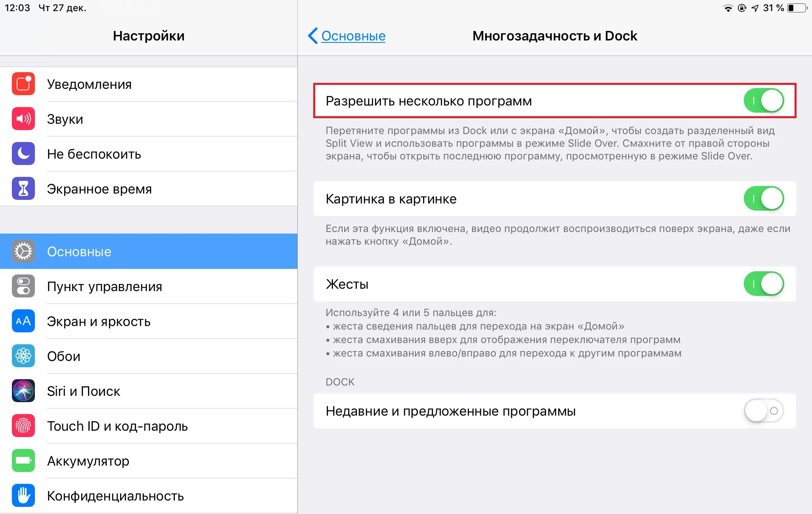Screen dimensions: 812x514
Task: Open Экран и яркость settings
Action: click(x=149, y=321)
